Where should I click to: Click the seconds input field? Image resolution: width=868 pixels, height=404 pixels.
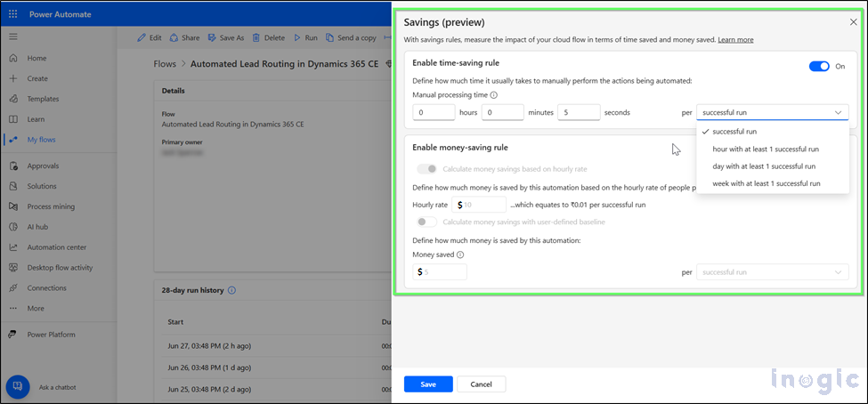coord(579,112)
